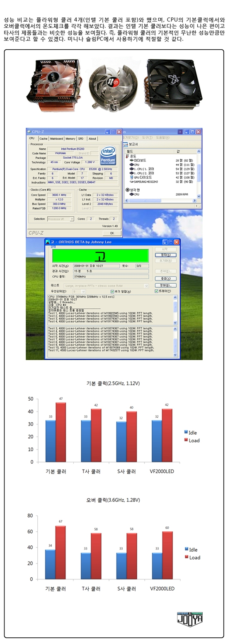
Task: Open 우선순위(P) priority dropdown
Action: (79, 291)
